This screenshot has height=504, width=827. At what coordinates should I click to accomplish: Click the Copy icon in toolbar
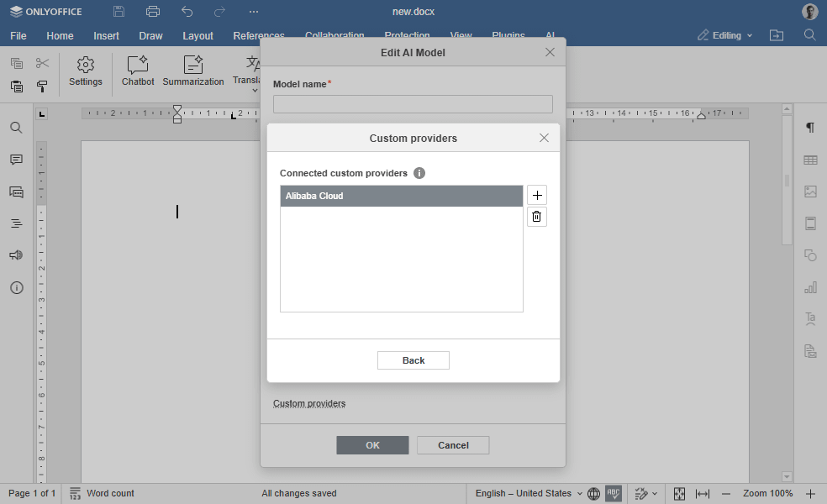pyautogui.click(x=16, y=63)
